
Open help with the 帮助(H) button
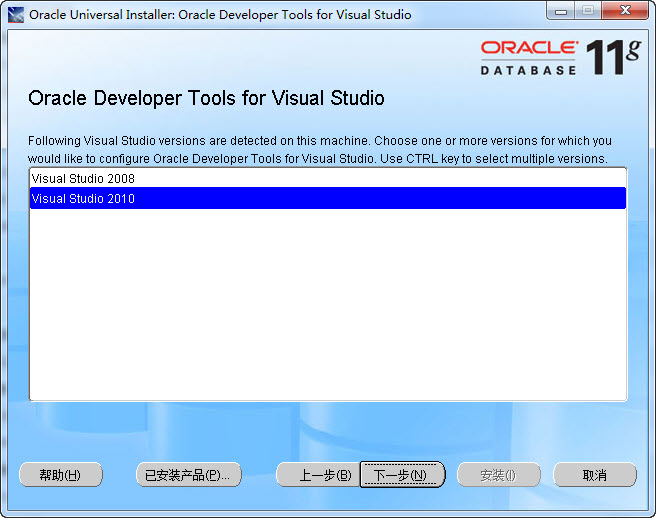pos(61,475)
